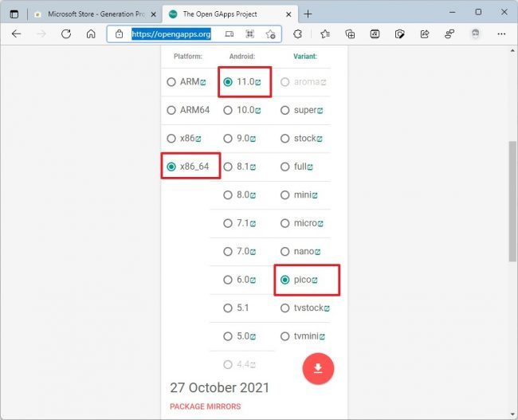Open the PACKAGE MIRRORS link
Image resolution: width=518 pixels, height=420 pixels.
click(206, 406)
